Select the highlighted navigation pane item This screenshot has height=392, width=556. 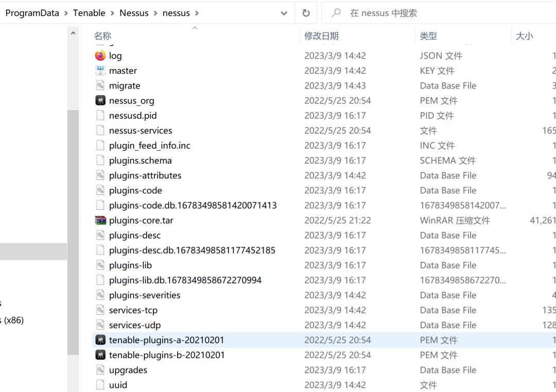pyautogui.click(x=33, y=251)
